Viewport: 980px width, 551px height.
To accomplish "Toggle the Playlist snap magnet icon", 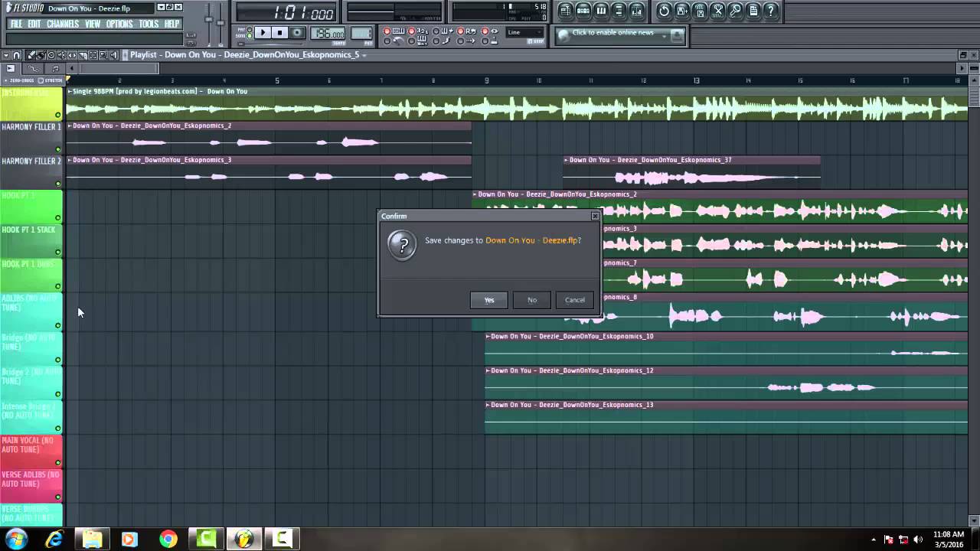I will [x=16, y=55].
